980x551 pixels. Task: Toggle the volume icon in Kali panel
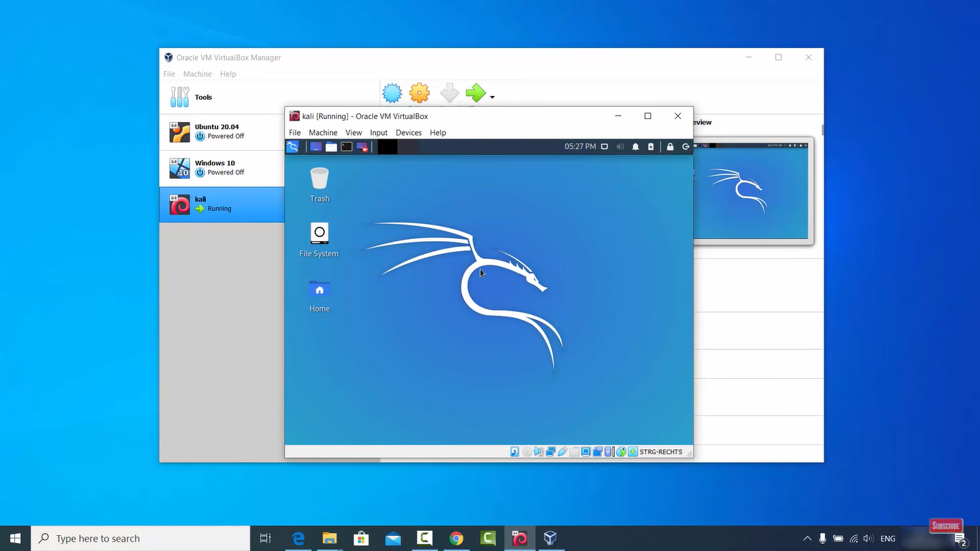click(620, 146)
